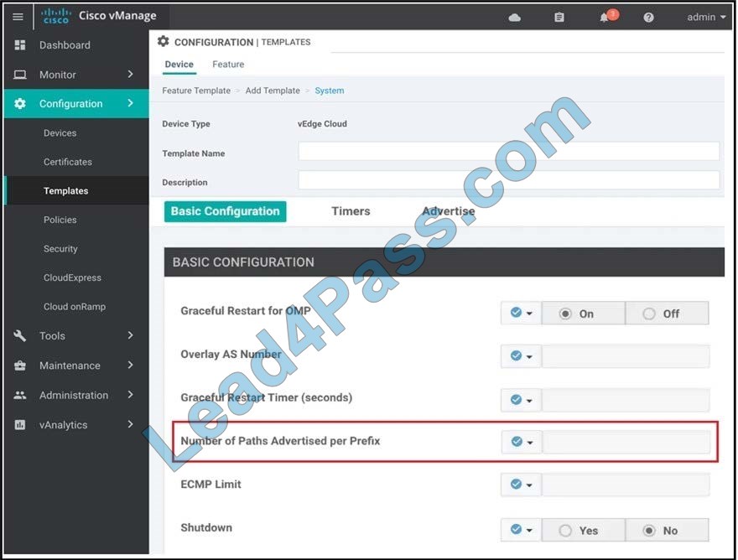Screen dimensions: 738x560
Task: Select On for Graceful Restart for OMP
Action: [583, 314]
